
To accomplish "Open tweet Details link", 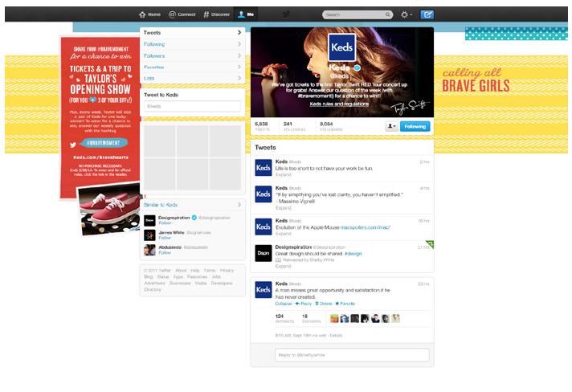I will [x=336, y=335].
